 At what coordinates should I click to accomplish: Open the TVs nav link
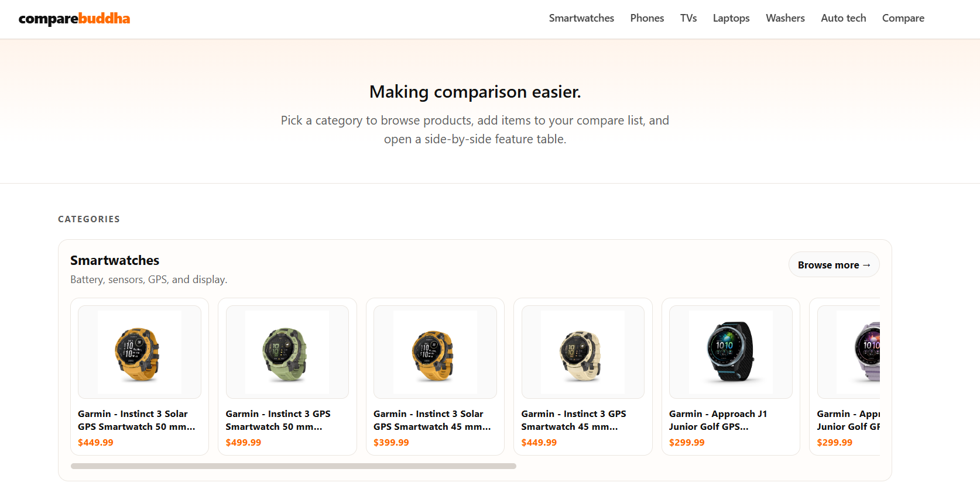[x=688, y=18]
